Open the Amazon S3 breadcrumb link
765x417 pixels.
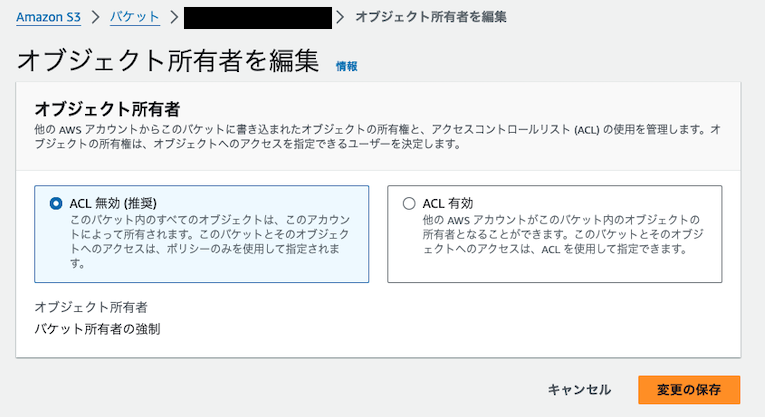[48, 17]
